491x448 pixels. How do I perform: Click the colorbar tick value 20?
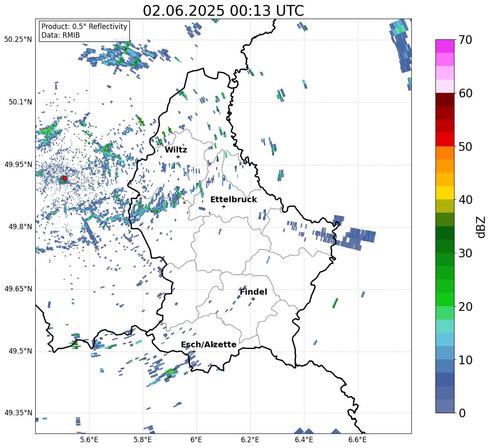(465, 306)
